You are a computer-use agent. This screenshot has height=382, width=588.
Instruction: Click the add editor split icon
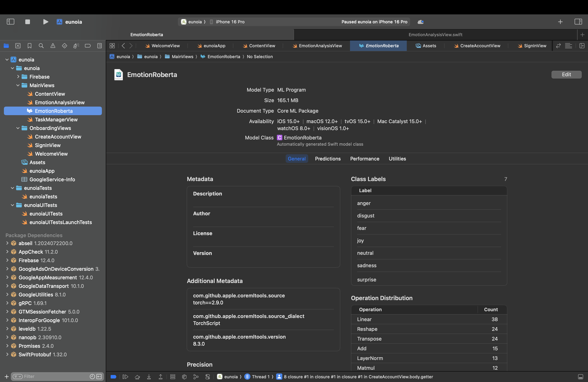[x=582, y=46]
